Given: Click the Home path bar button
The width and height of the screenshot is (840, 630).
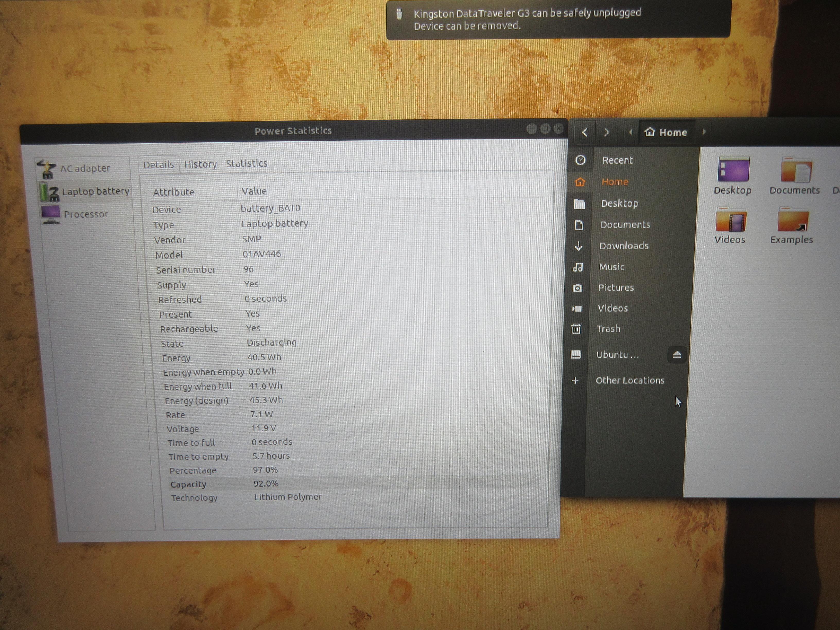Looking at the screenshot, I should pyautogui.click(x=667, y=132).
